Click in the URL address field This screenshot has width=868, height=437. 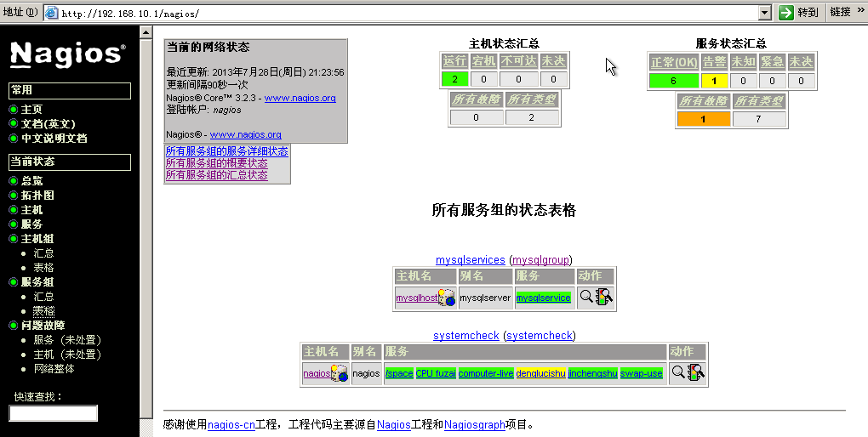pos(407,14)
